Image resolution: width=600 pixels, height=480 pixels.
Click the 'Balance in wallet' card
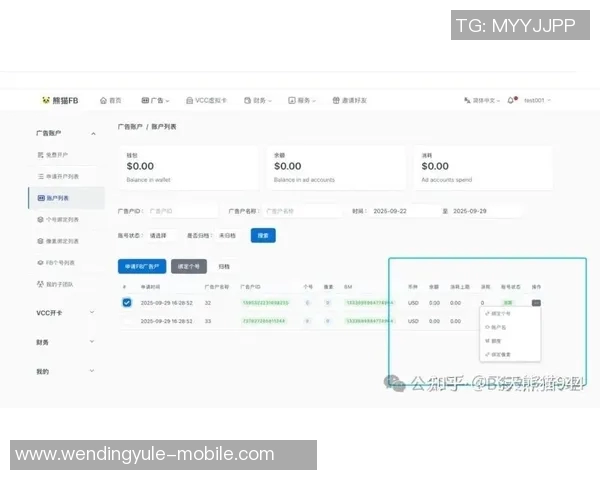189,168
